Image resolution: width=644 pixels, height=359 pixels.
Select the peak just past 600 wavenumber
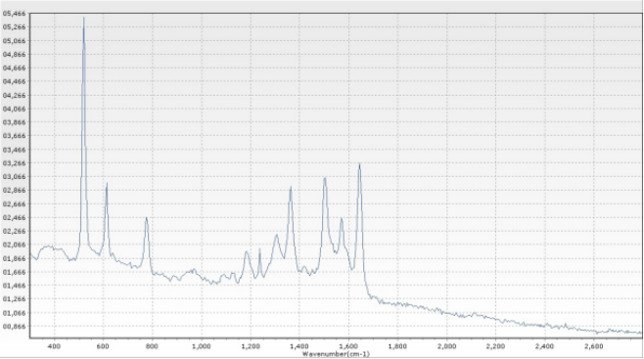pos(107,184)
